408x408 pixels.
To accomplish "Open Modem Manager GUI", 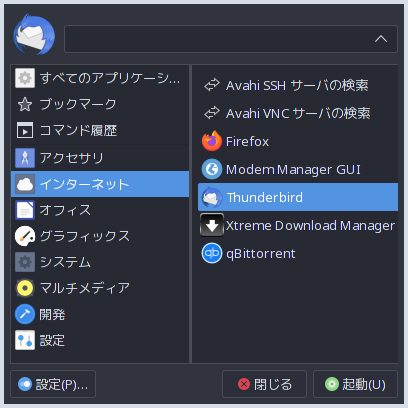I will (298, 169).
